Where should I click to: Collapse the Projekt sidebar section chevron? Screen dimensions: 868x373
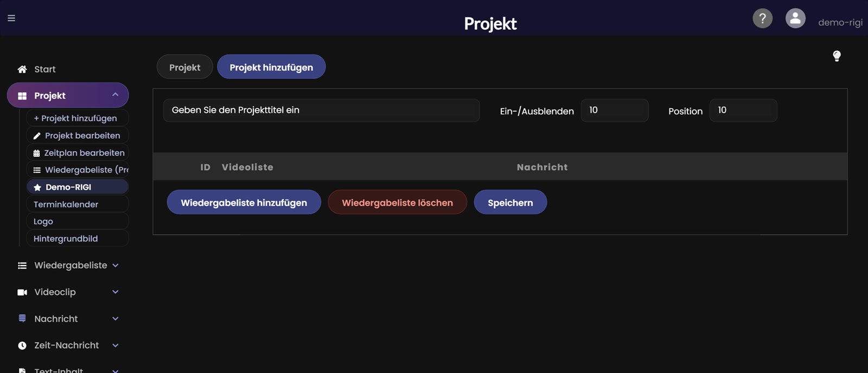click(115, 95)
